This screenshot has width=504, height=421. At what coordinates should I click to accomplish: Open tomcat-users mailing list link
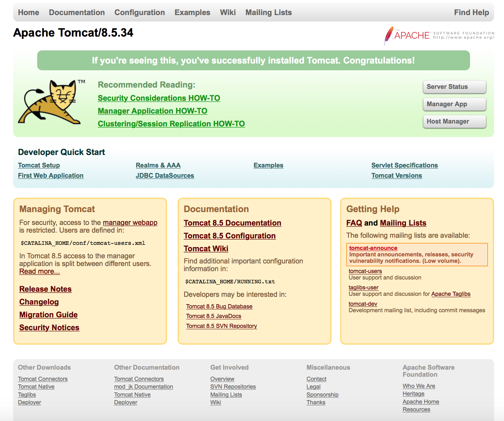tap(365, 271)
